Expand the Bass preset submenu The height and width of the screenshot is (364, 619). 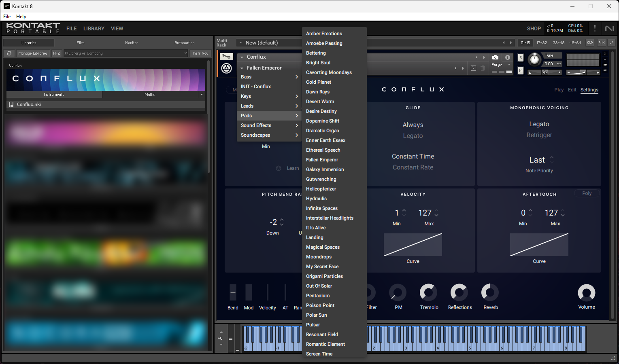269,77
